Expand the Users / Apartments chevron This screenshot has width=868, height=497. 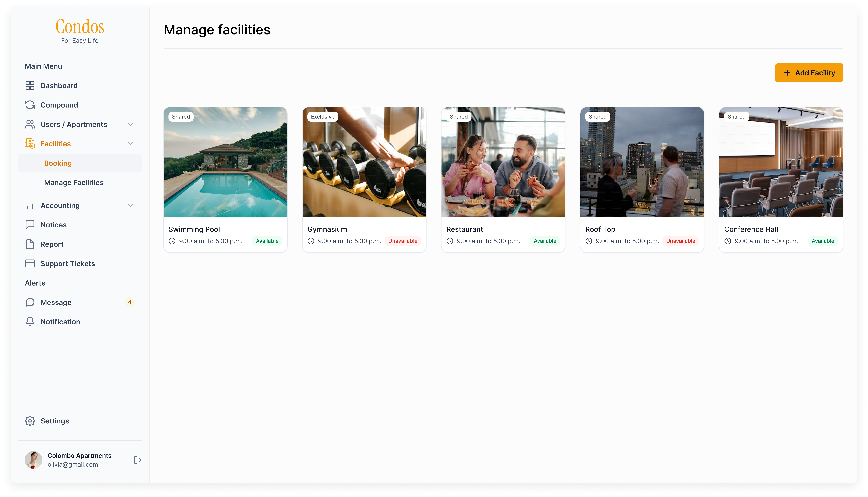130,124
